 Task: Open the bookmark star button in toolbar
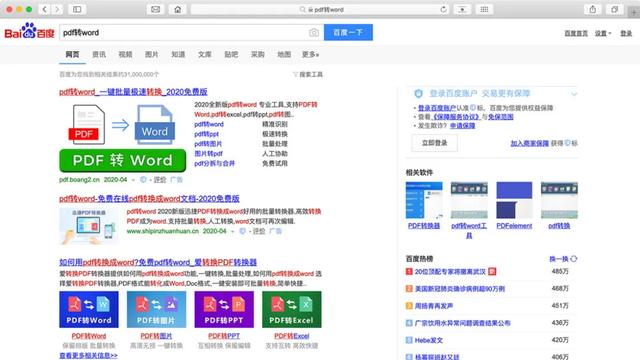click(462, 9)
